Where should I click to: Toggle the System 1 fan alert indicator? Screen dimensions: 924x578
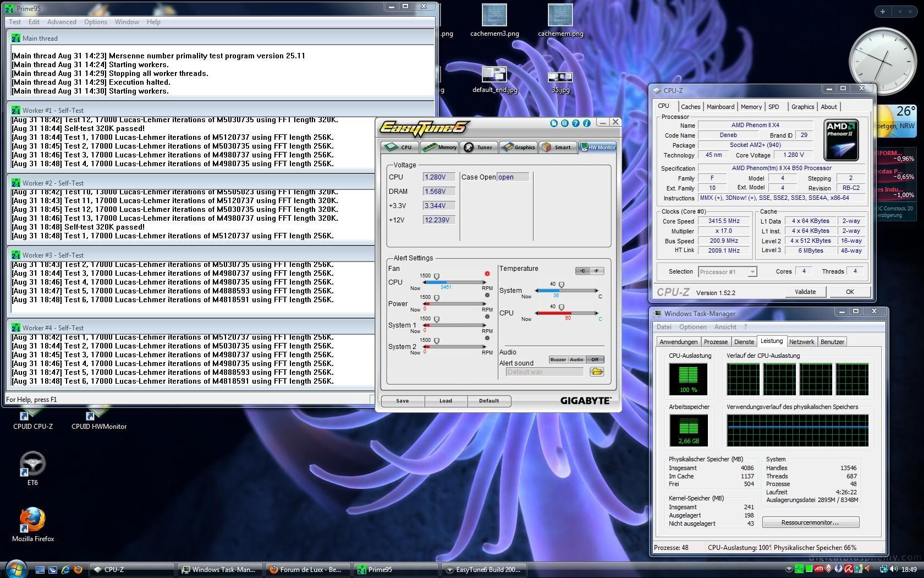coord(487,317)
